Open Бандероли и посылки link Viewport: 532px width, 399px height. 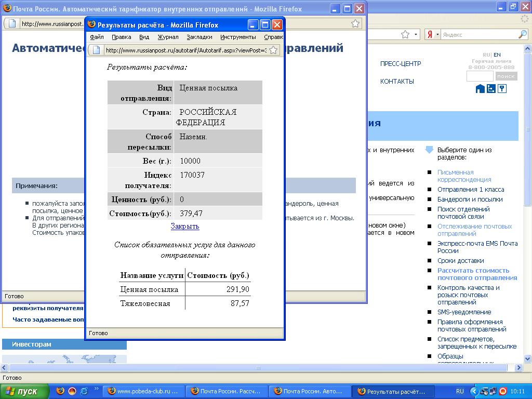(470, 199)
